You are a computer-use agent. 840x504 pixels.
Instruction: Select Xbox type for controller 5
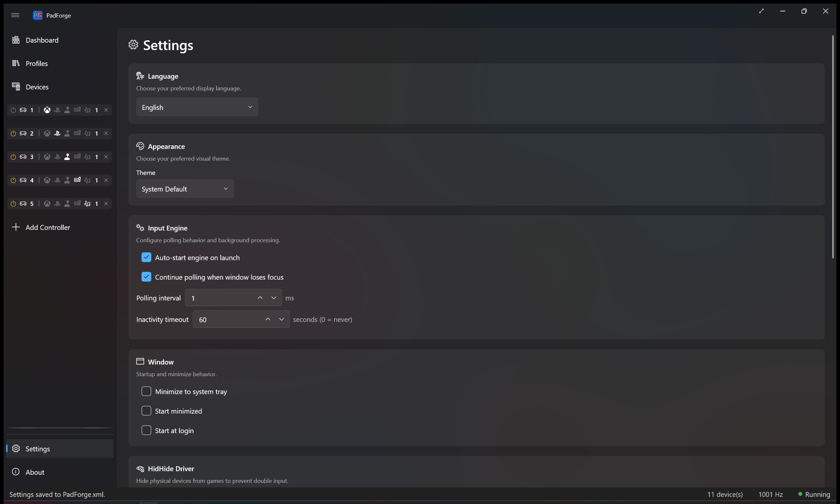[x=47, y=204]
